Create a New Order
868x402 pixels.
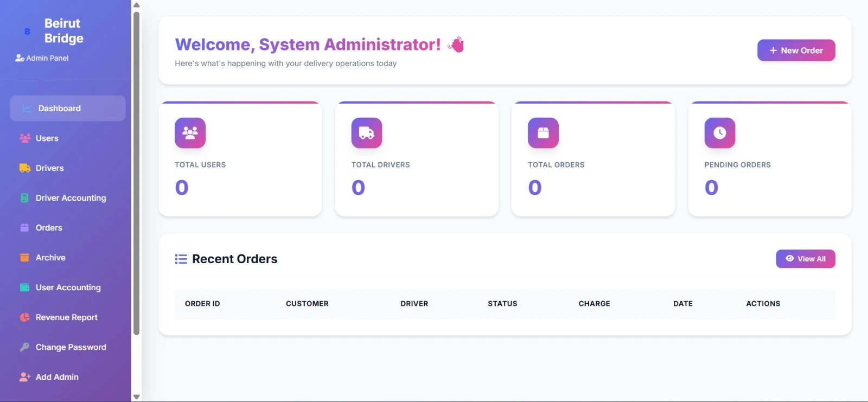pos(796,50)
